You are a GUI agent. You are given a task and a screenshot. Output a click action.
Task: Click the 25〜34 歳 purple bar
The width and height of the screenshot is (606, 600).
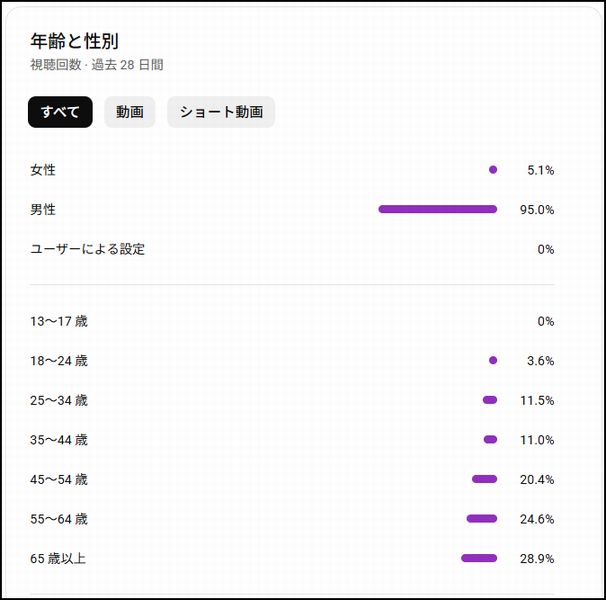(x=490, y=400)
